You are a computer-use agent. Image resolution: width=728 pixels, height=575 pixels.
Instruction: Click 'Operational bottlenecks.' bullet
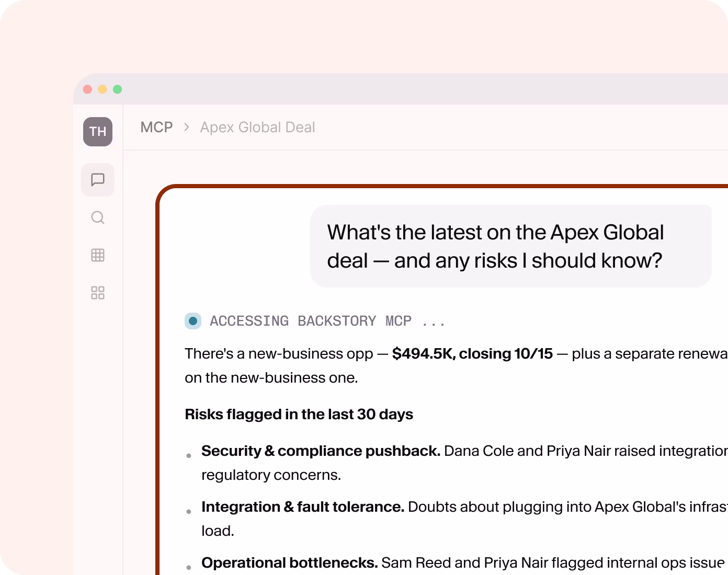pyautogui.click(x=290, y=563)
